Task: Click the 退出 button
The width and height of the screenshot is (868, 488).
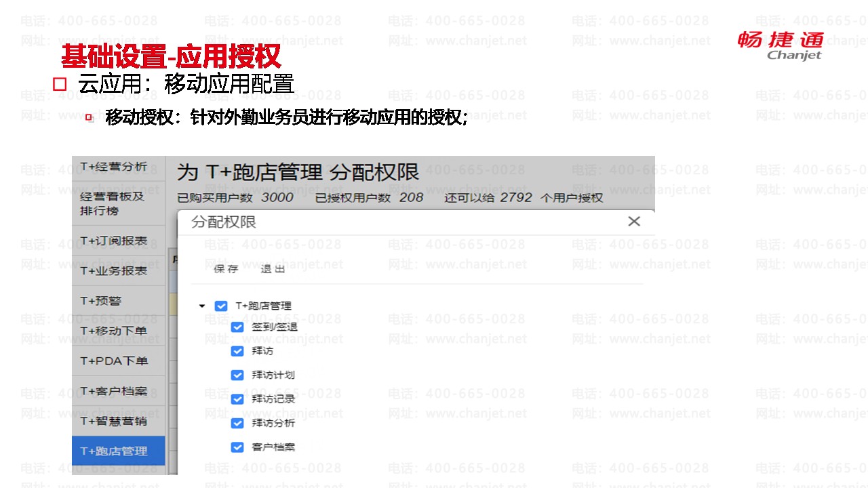Action: [x=273, y=269]
